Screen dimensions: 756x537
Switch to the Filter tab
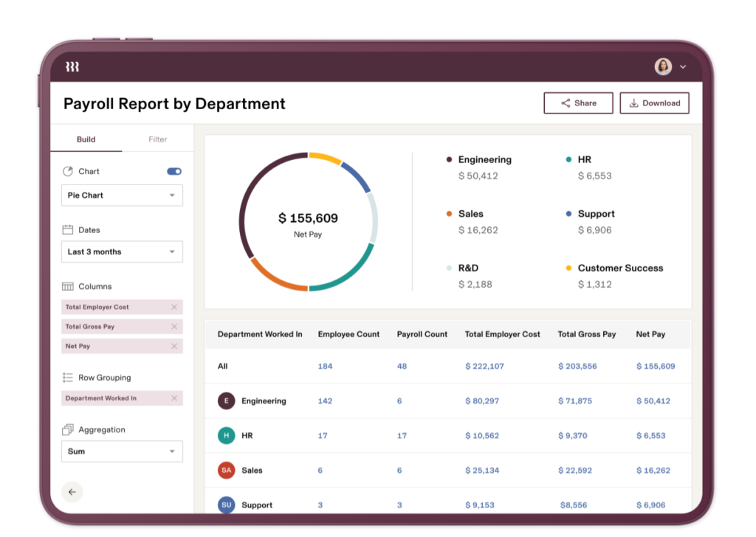(157, 139)
